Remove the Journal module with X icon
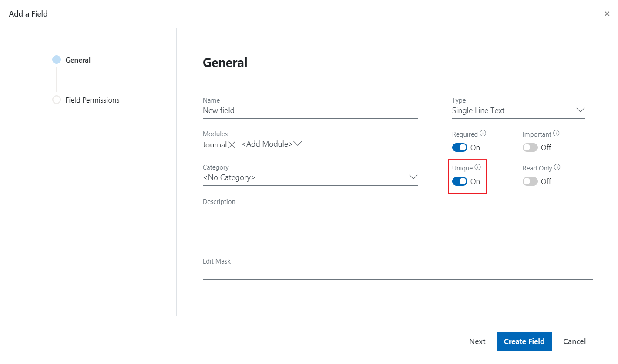The width and height of the screenshot is (618, 364). [232, 145]
